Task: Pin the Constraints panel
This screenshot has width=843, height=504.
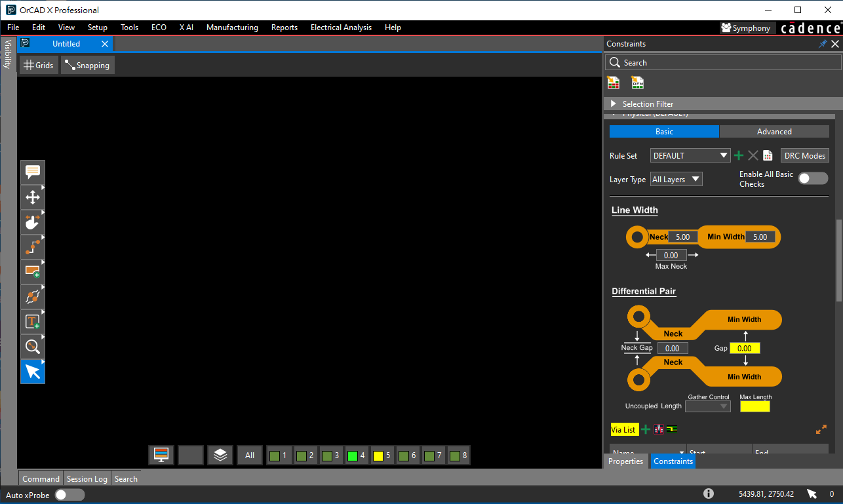Action: pos(823,44)
